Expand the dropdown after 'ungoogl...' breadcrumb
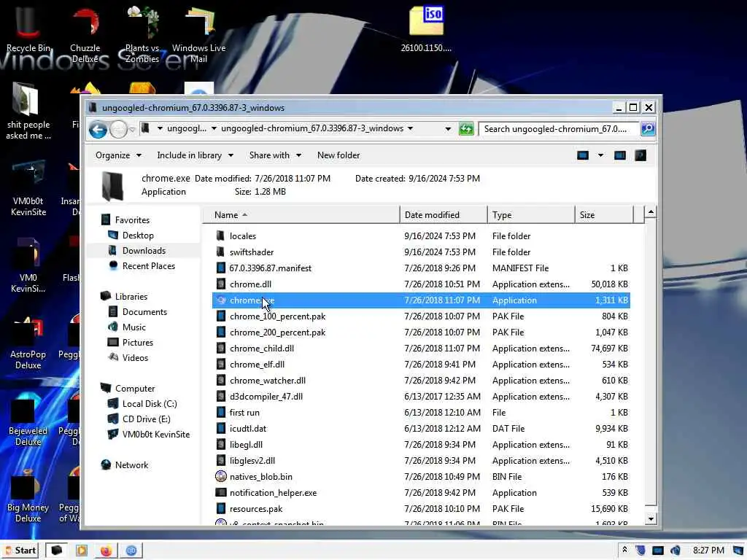Viewport: 747px width, 560px height. pos(214,128)
